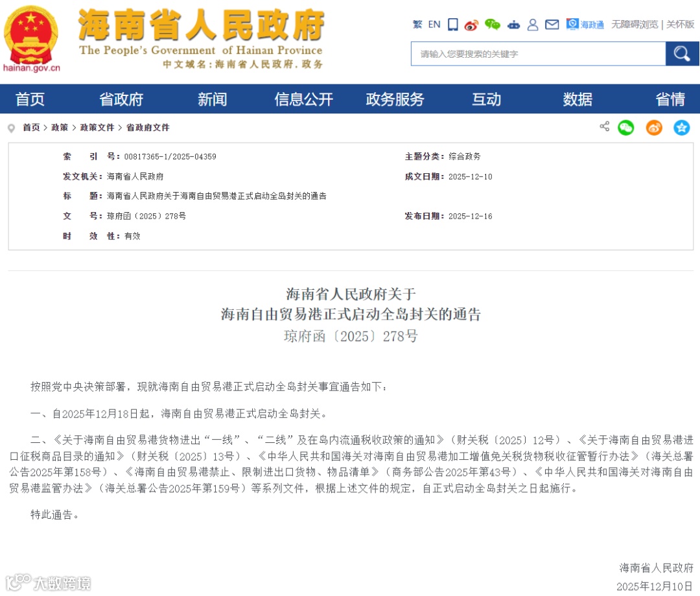This screenshot has width=700, height=596.
Task: Switch to the 信息公开 navigation tab
Action: point(303,99)
